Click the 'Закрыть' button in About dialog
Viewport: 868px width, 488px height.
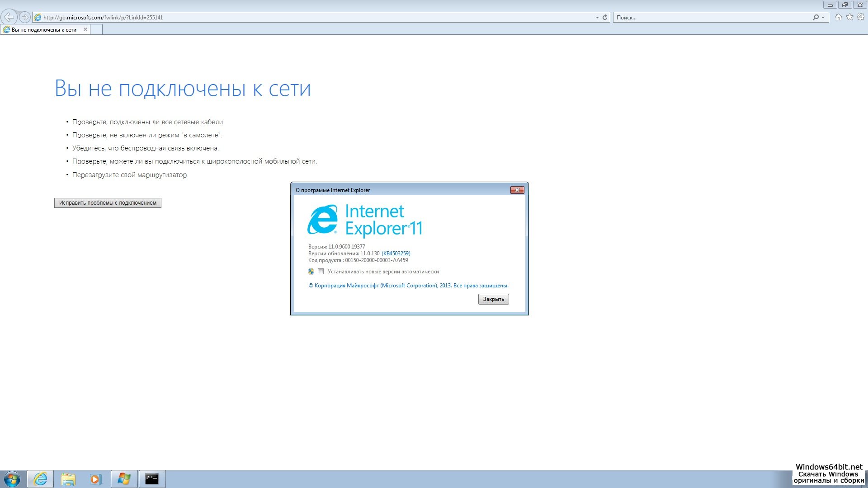click(493, 299)
